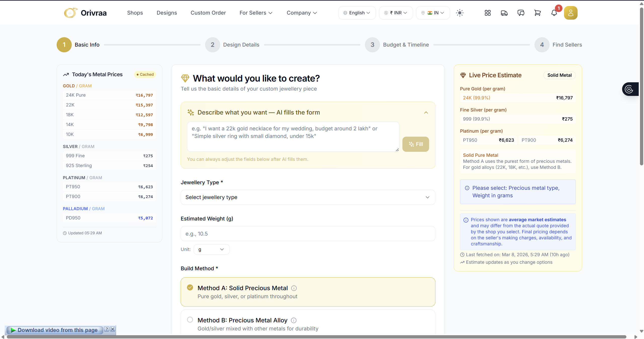Open the user profile avatar
Image resolution: width=644 pixels, height=339 pixels.
point(571,13)
